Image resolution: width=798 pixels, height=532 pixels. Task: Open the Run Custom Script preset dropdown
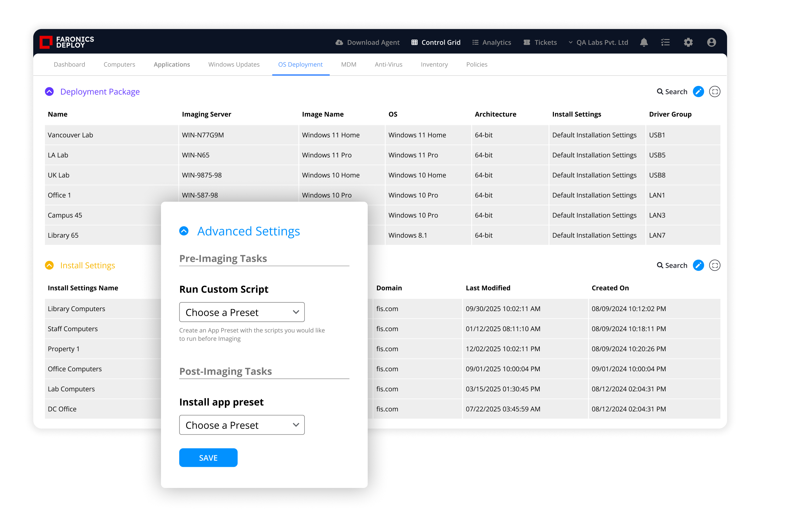242,312
